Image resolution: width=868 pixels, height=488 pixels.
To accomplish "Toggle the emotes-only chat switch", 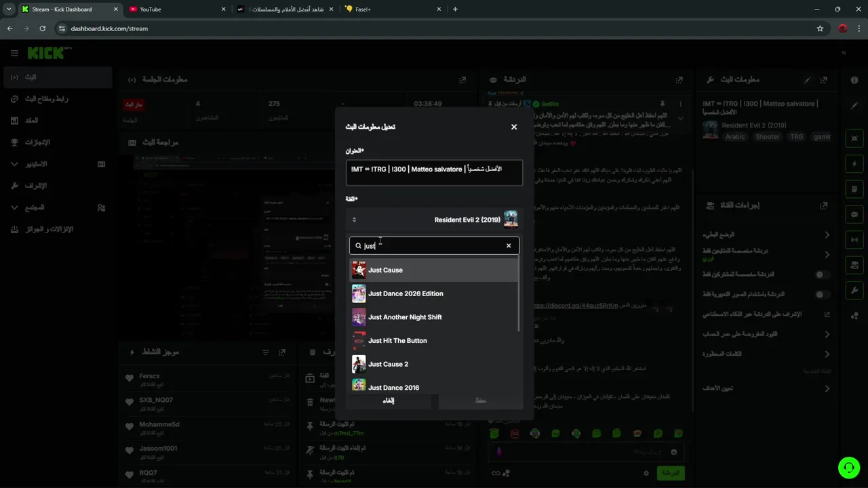I will pyautogui.click(x=822, y=295).
